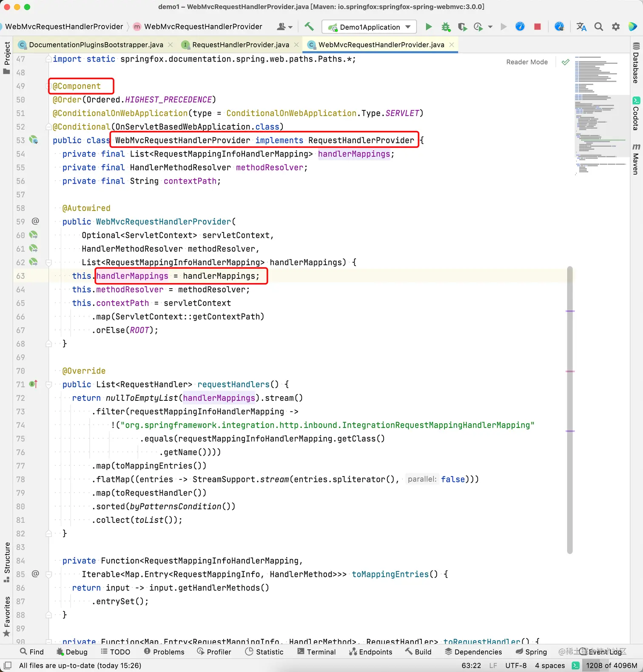643x672 pixels.
Task: Close the RequestHandlerProvider.java tab
Action: tap(296, 45)
